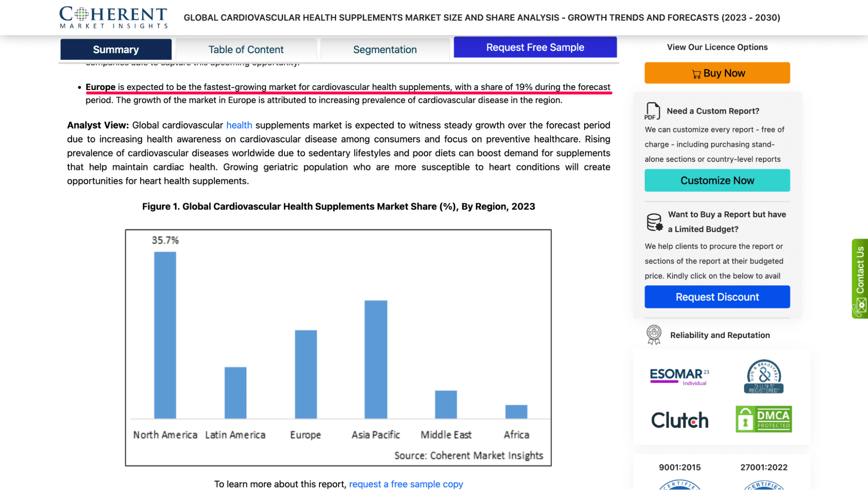This screenshot has height=490, width=868.
Task: Click the Middle East bar in chart
Action: pos(446,404)
